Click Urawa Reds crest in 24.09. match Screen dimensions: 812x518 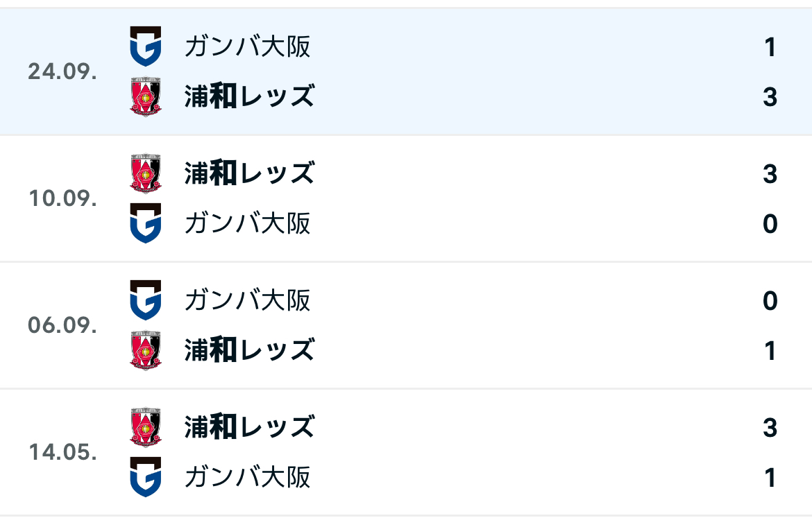point(146,96)
